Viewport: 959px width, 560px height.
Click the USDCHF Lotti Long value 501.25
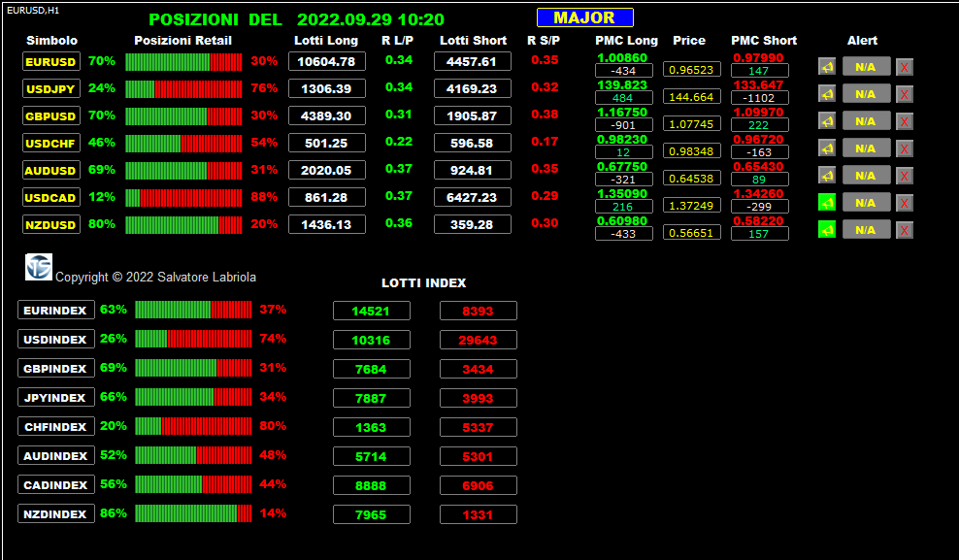326,143
